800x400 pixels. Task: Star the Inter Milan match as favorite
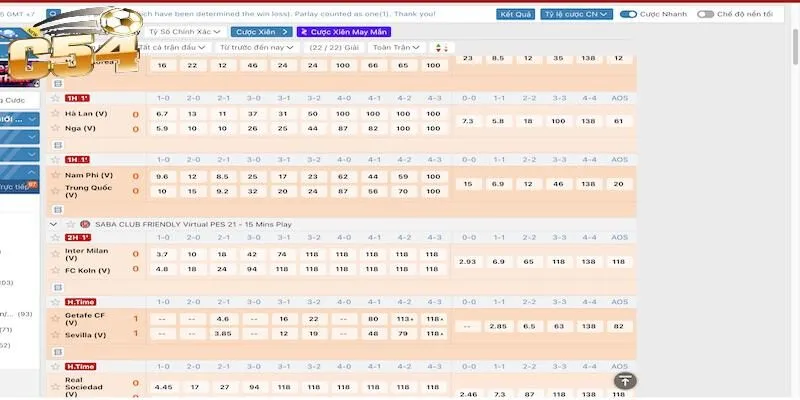[x=56, y=237]
